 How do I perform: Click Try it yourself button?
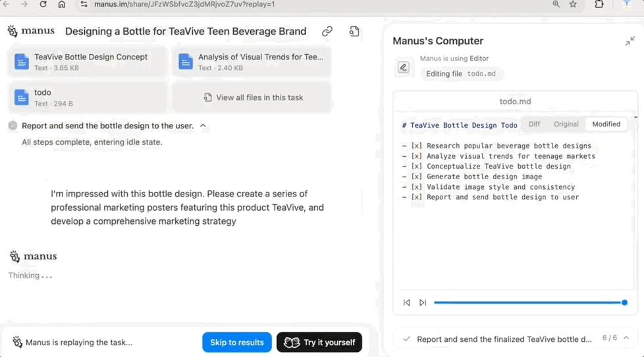click(x=319, y=343)
